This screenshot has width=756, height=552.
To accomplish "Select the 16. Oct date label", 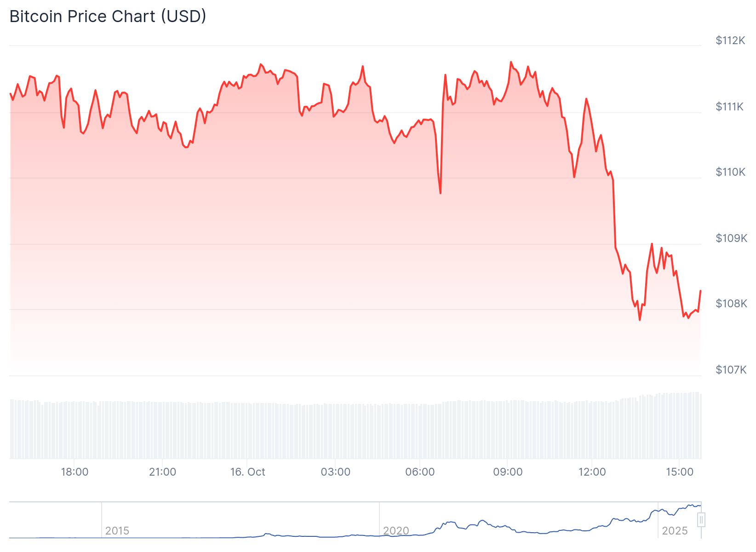I will (x=247, y=472).
